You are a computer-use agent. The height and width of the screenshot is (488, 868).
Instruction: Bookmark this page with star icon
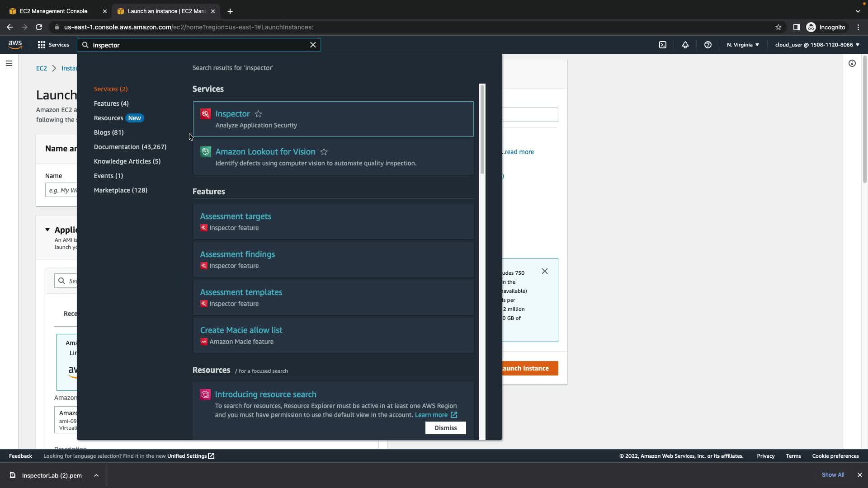coord(778,27)
